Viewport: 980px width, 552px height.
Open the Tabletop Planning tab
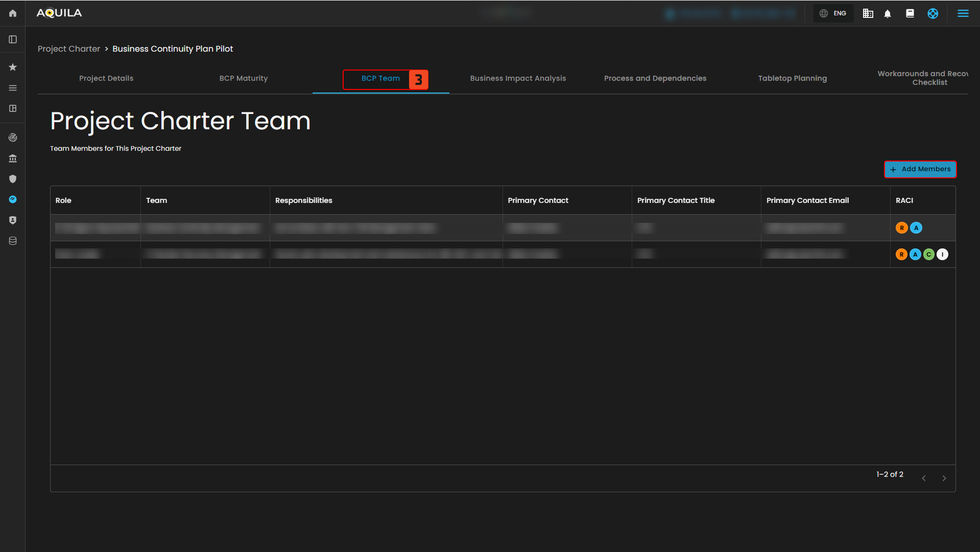[x=792, y=78]
